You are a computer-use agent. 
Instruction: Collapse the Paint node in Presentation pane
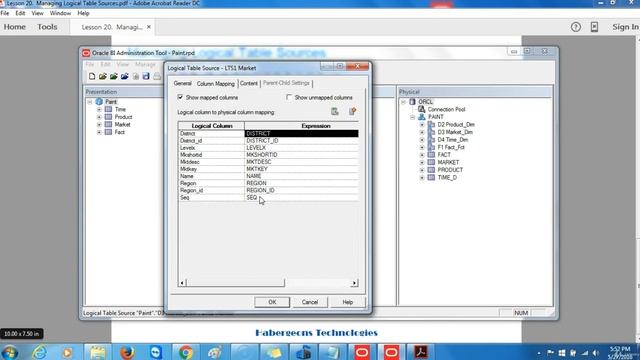click(x=90, y=102)
